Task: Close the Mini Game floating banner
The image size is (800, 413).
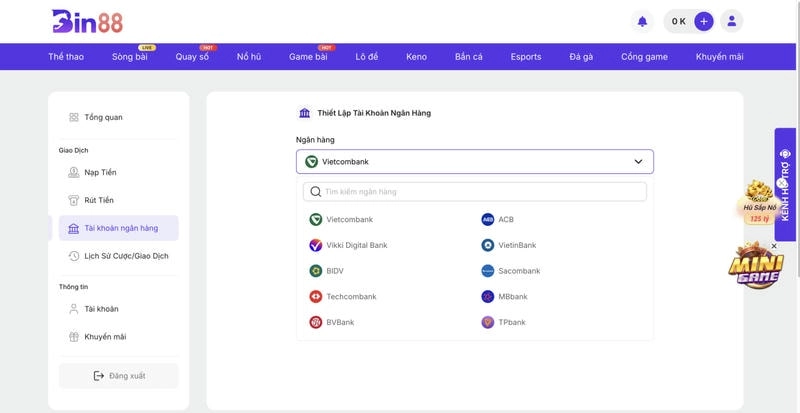Action: tap(774, 245)
